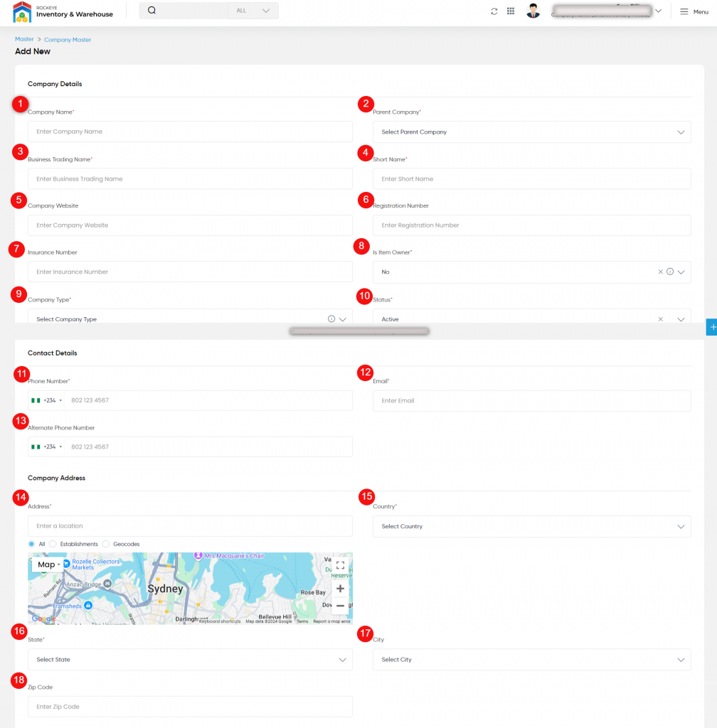Select the Geocodes radio button
Image resolution: width=717 pixels, height=728 pixels.
tap(106, 544)
